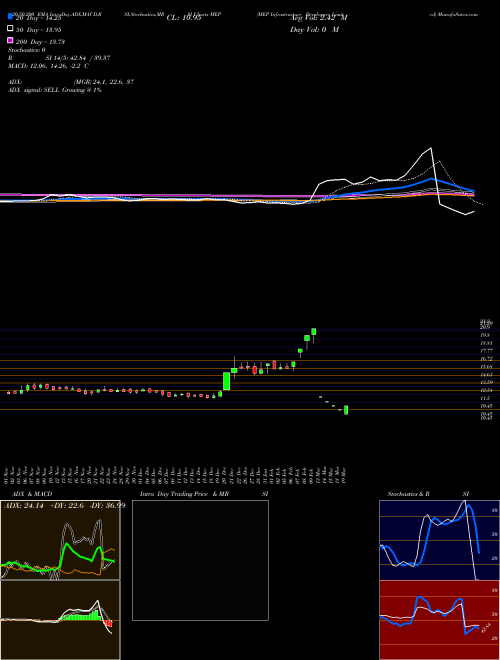Click the 'Stochastics & RSI' panel title

428,494
